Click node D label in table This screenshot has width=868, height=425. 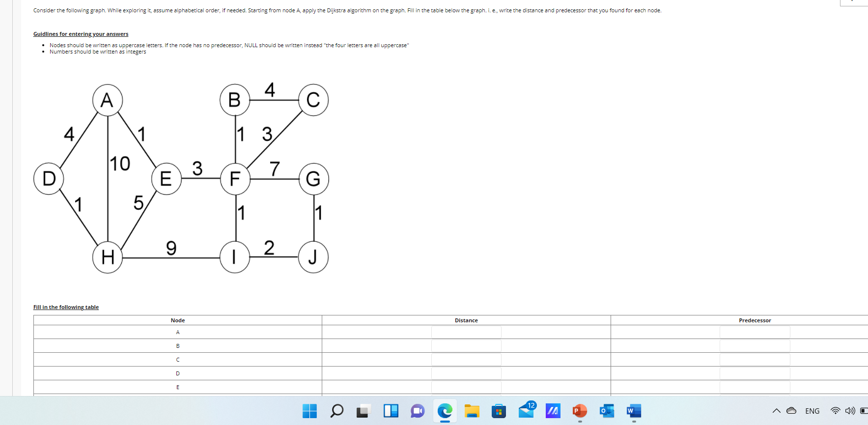coord(178,373)
